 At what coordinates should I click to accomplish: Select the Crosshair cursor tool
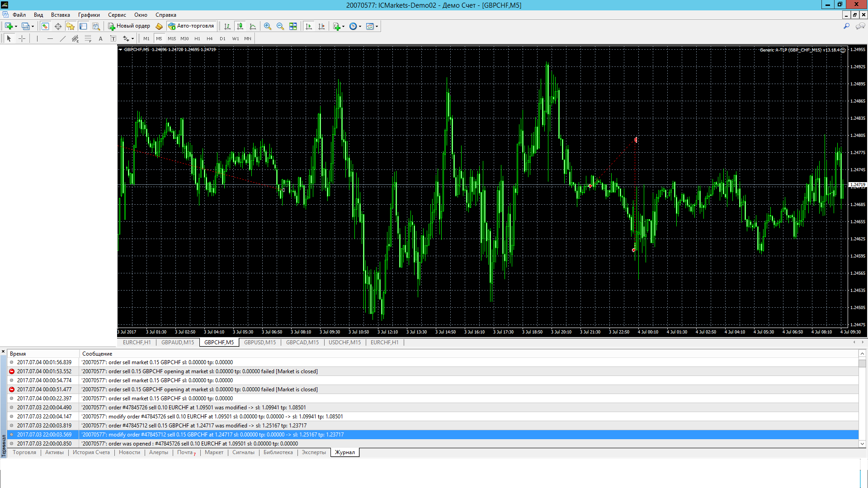tap(22, 39)
